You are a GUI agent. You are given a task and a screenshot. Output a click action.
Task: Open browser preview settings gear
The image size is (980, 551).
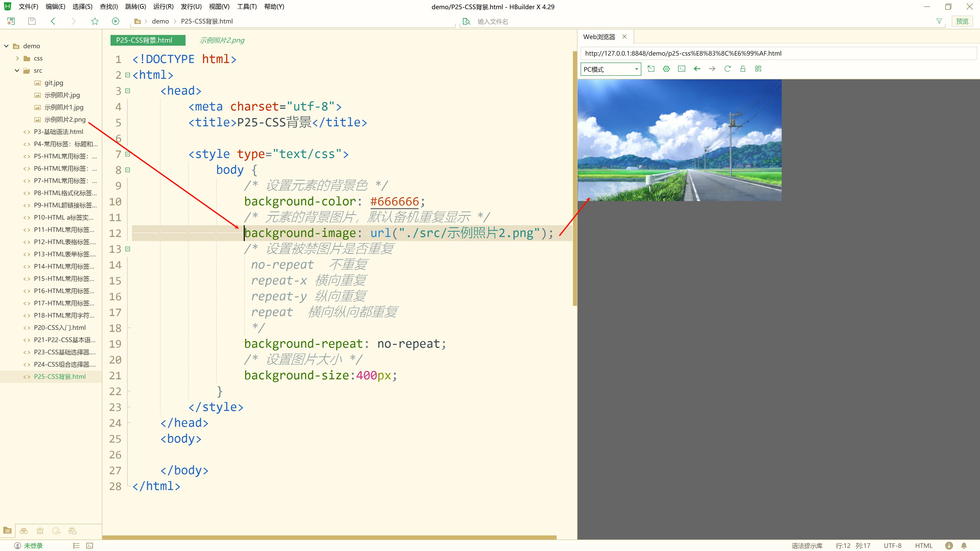pos(666,69)
